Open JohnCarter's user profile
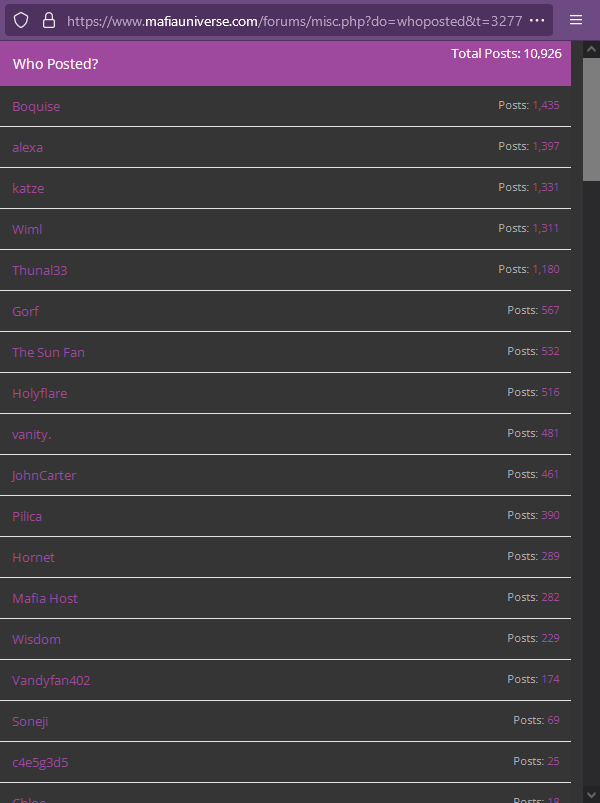Viewport: 600px width, 803px height. (44, 475)
